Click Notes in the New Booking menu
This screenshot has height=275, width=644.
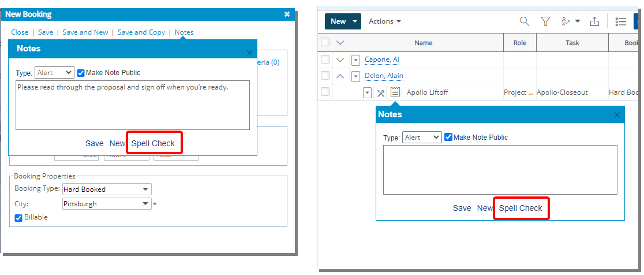click(x=184, y=32)
